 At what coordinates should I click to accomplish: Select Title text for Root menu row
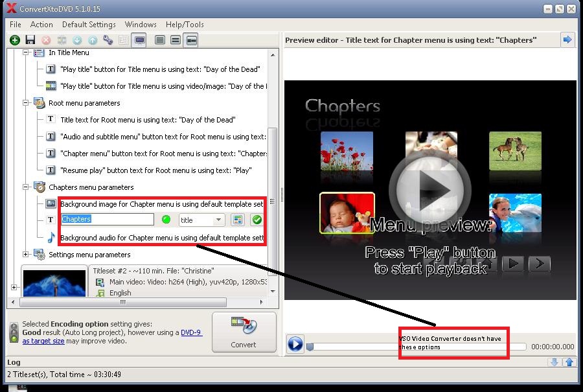[x=148, y=120]
